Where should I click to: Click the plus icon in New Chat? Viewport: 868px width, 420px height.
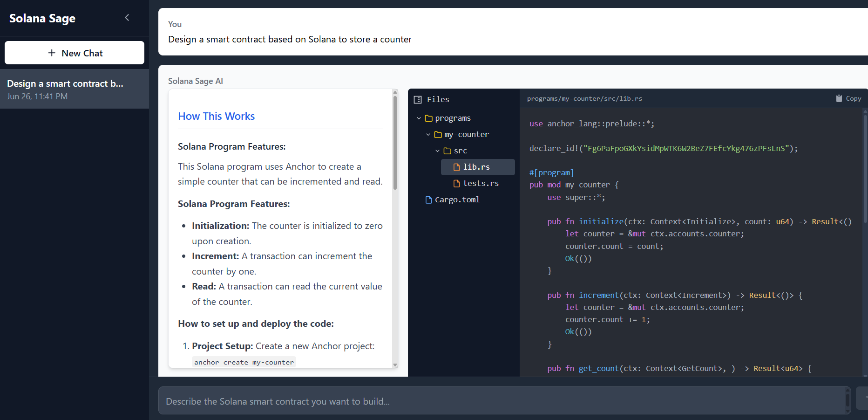pos(52,53)
